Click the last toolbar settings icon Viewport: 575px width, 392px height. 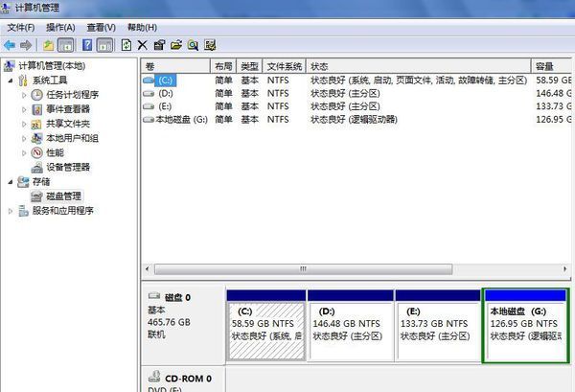[x=210, y=45]
